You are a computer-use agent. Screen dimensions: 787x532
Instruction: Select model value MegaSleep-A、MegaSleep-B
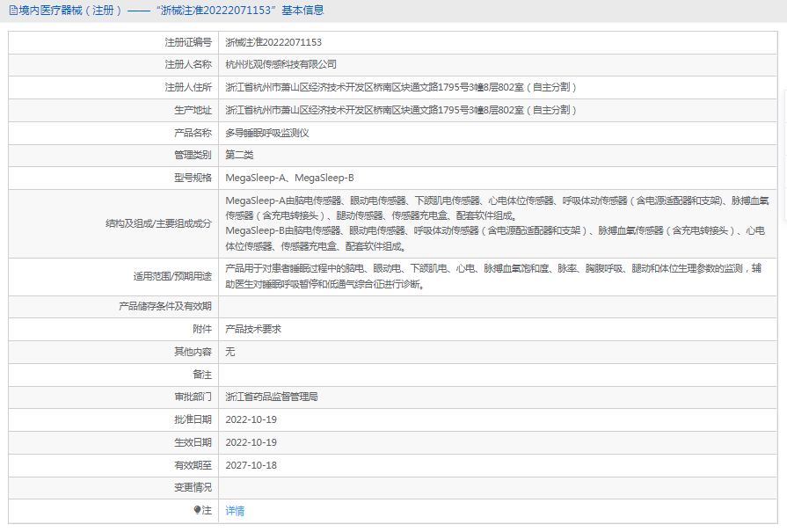point(289,178)
